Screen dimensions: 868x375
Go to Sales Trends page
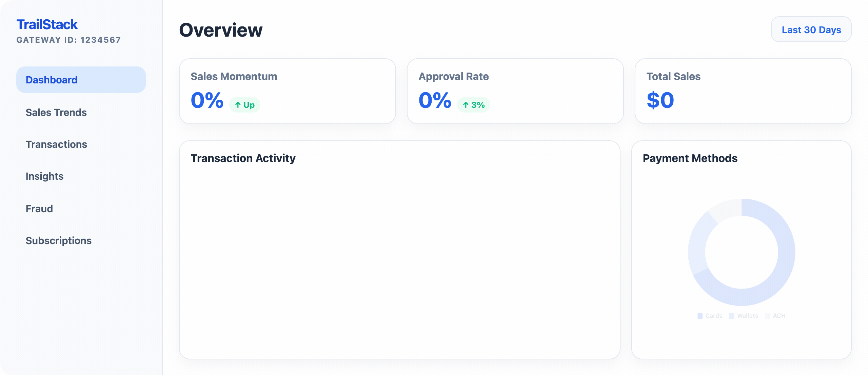tap(56, 112)
